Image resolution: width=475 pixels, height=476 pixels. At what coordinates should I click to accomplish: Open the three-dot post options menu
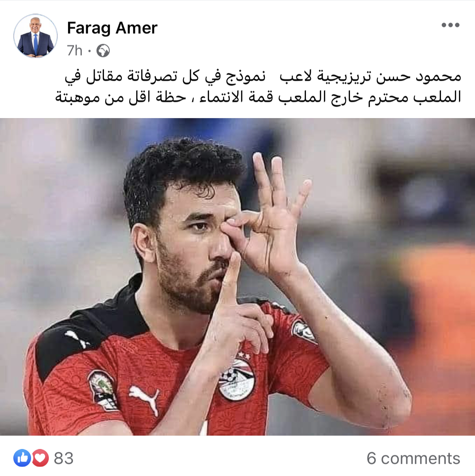(450, 25)
